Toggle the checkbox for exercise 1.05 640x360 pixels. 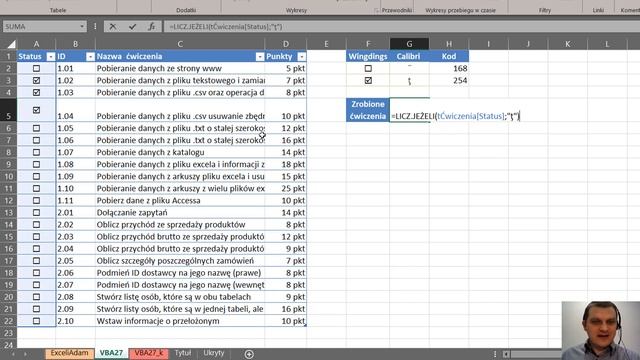coord(36,128)
